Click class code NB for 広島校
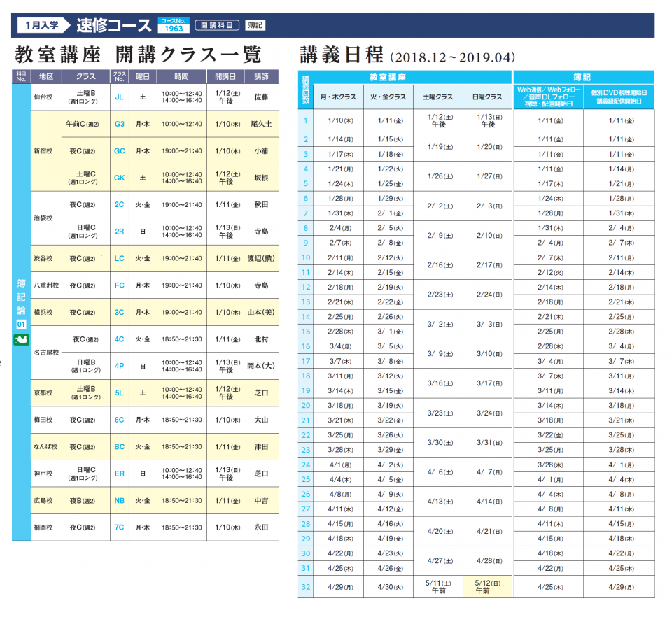The width and height of the screenshot is (672, 624). (x=120, y=500)
